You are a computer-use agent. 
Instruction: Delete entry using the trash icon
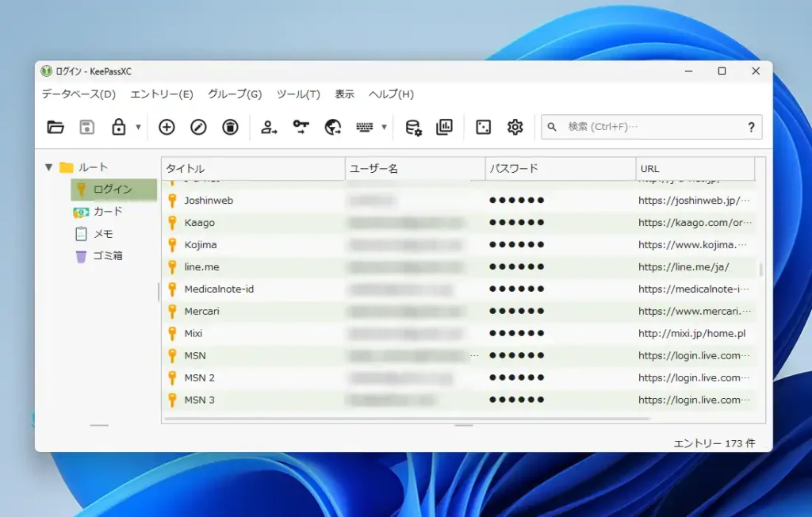coord(230,127)
